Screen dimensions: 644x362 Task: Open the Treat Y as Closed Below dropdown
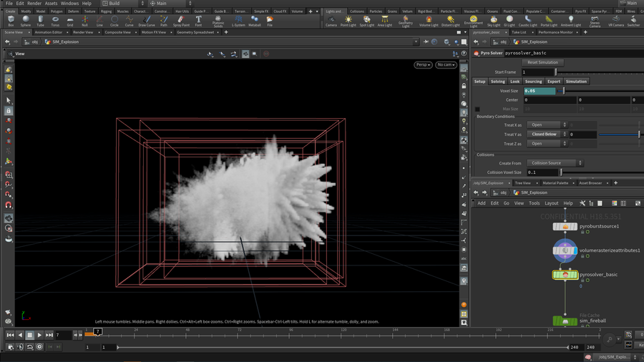coord(547,134)
